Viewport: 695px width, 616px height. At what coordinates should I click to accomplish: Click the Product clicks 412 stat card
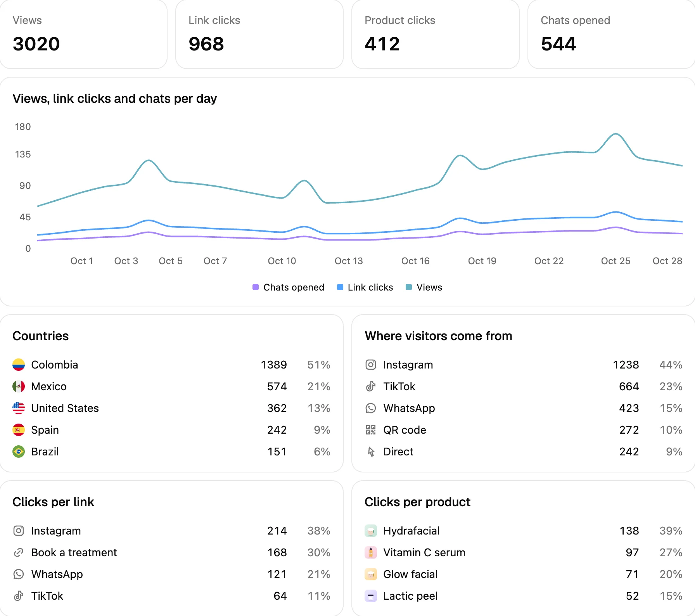click(x=436, y=34)
